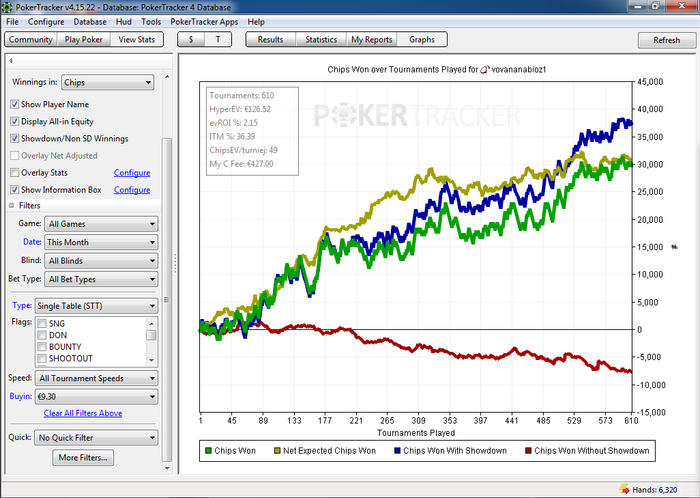
Task: Click sidebar scrollbar down arrow
Action: point(167,469)
